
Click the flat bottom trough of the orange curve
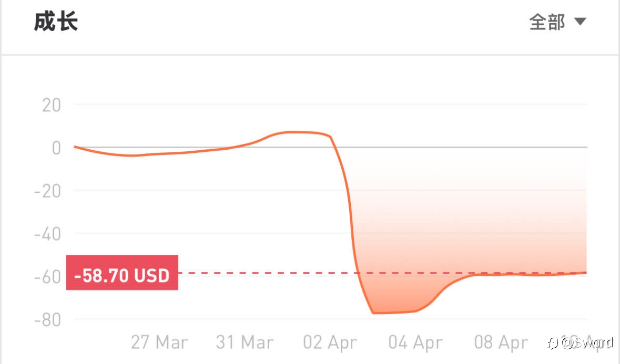pyautogui.click(x=393, y=313)
